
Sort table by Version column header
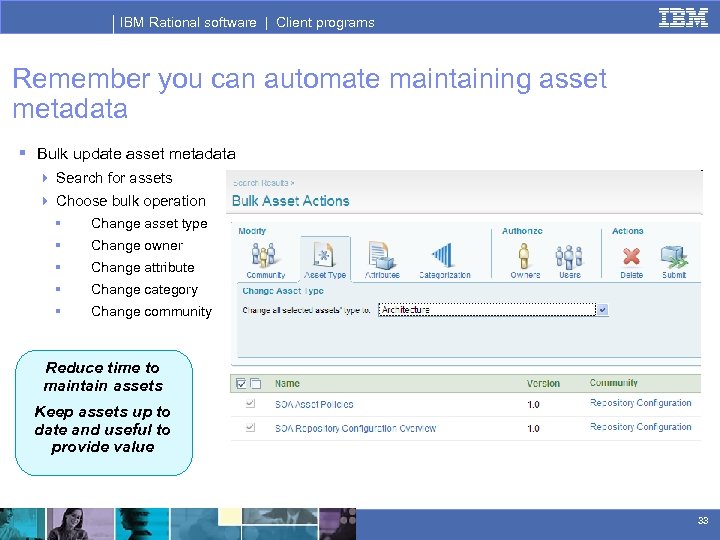(x=543, y=383)
